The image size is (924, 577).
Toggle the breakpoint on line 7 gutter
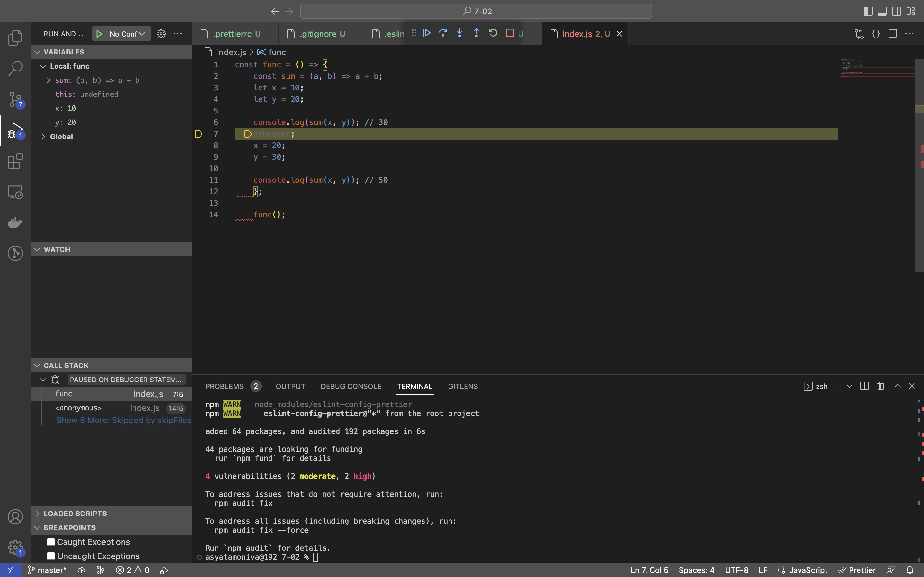(198, 134)
